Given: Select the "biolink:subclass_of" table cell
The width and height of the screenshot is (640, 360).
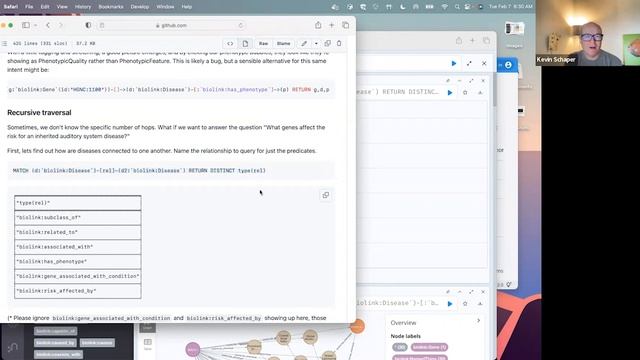Looking at the screenshot, I should [78, 218].
